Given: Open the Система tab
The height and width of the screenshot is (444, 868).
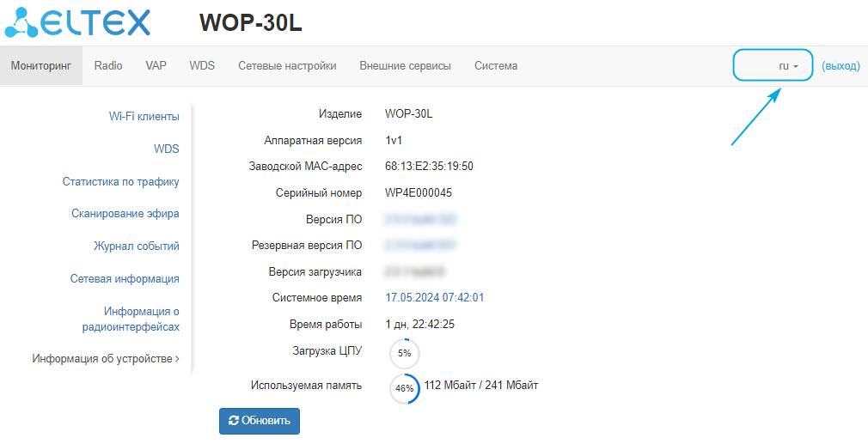Looking at the screenshot, I should (x=496, y=66).
